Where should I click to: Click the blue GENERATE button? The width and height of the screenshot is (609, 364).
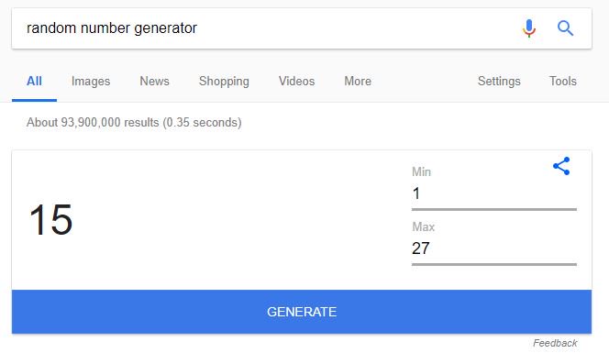[x=302, y=312]
